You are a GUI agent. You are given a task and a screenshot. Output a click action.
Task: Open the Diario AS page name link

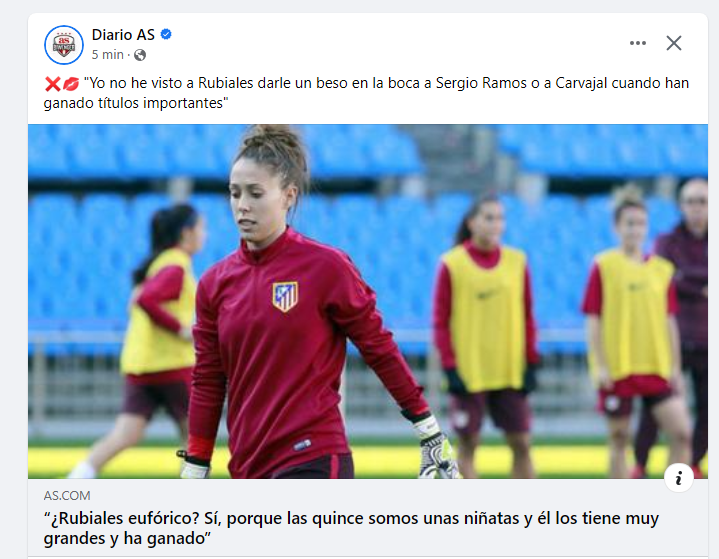(123, 34)
